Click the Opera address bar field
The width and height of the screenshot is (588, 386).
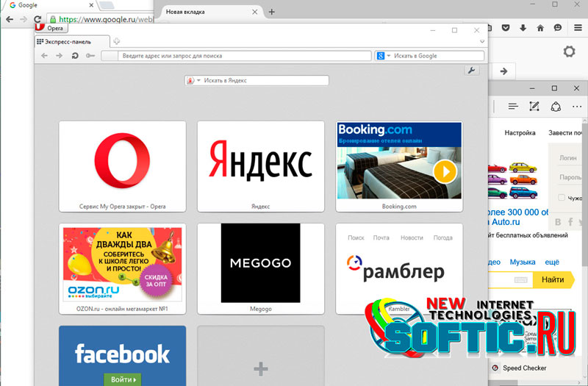tap(235, 56)
